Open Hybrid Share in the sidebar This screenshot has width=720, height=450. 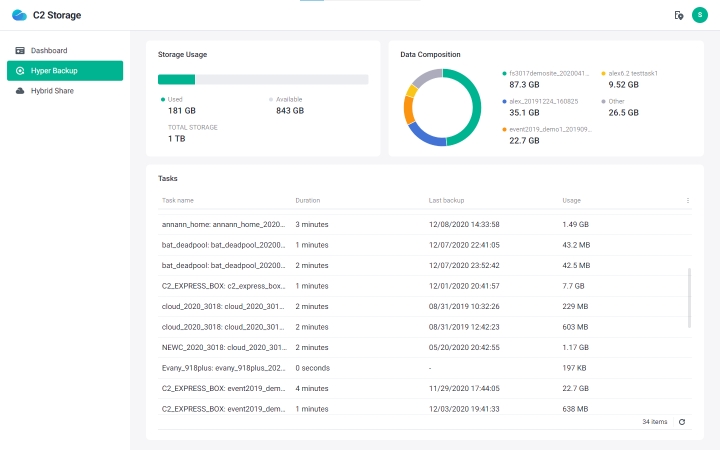tap(51, 90)
